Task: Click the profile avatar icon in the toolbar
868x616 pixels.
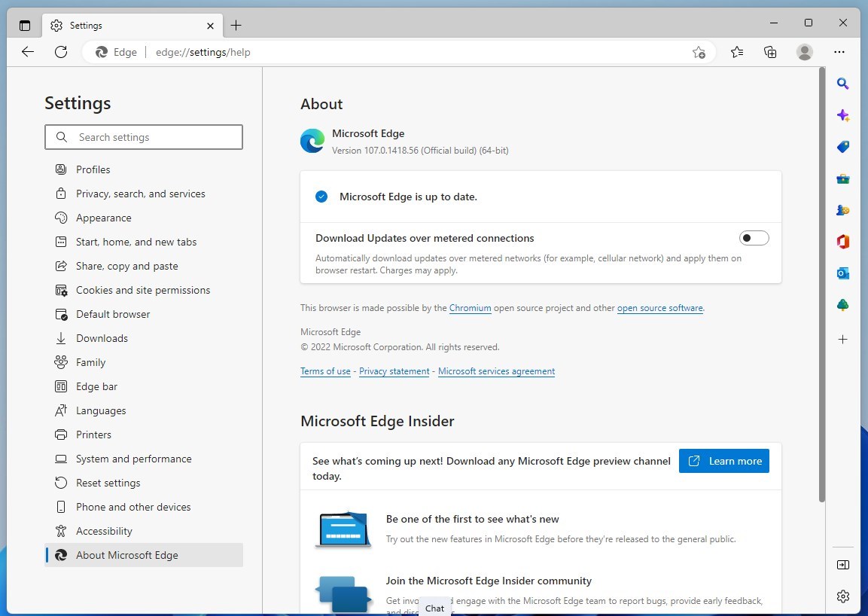Action: point(803,52)
